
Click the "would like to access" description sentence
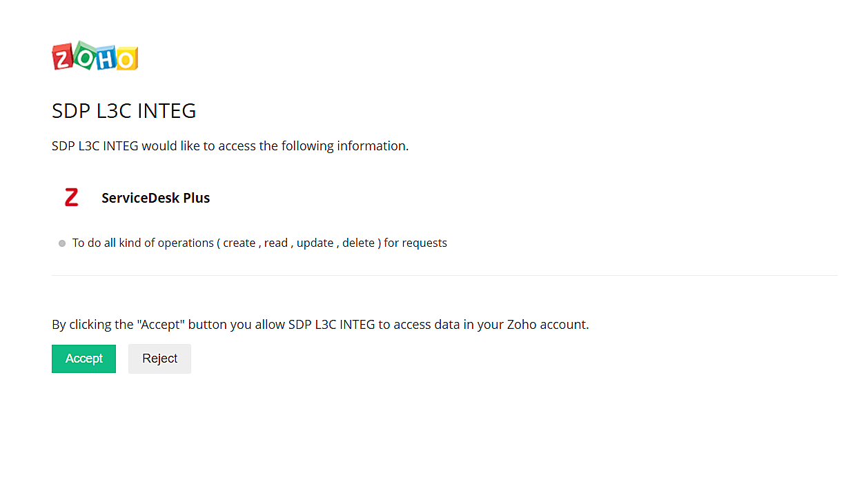(x=230, y=146)
